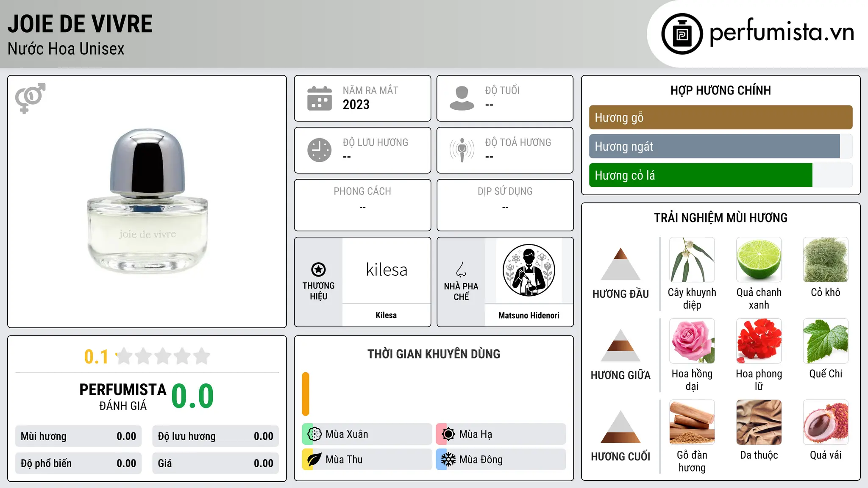This screenshot has height=488, width=868.
Task: Click the DỊP SỬ DỤNG occasion card
Action: pyautogui.click(x=505, y=205)
